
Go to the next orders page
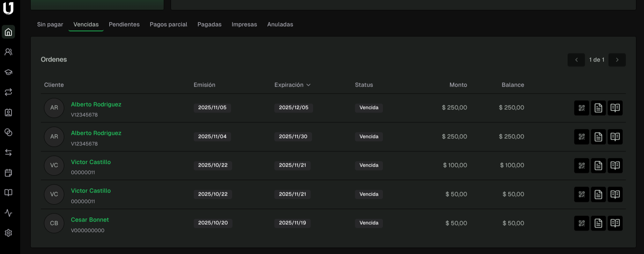pos(617,60)
